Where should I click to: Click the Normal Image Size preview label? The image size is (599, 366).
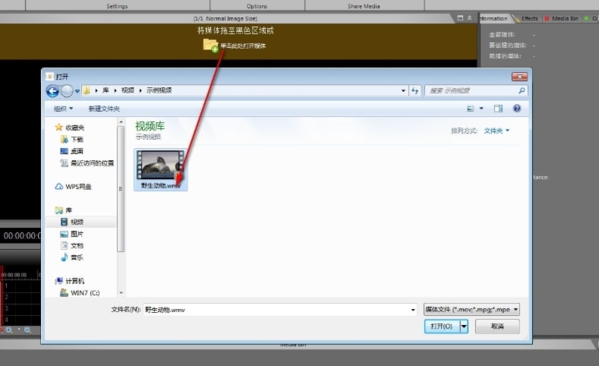pyautogui.click(x=225, y=18)
